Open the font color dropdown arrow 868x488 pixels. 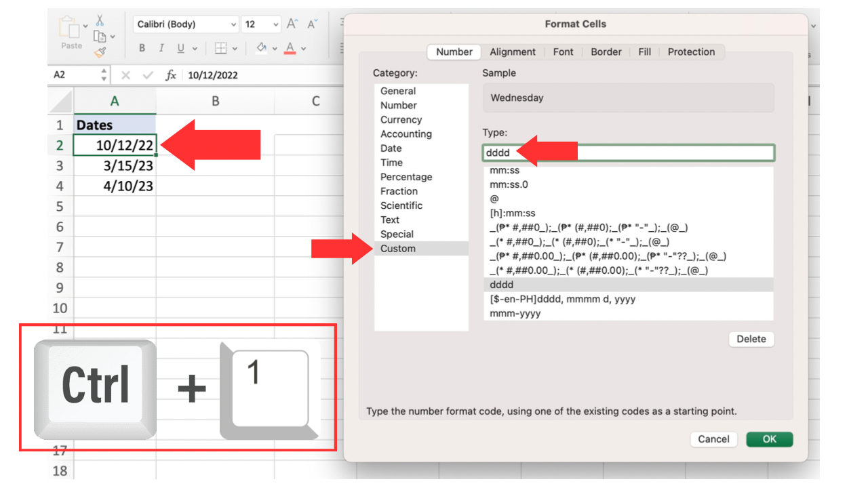[303, 49]
